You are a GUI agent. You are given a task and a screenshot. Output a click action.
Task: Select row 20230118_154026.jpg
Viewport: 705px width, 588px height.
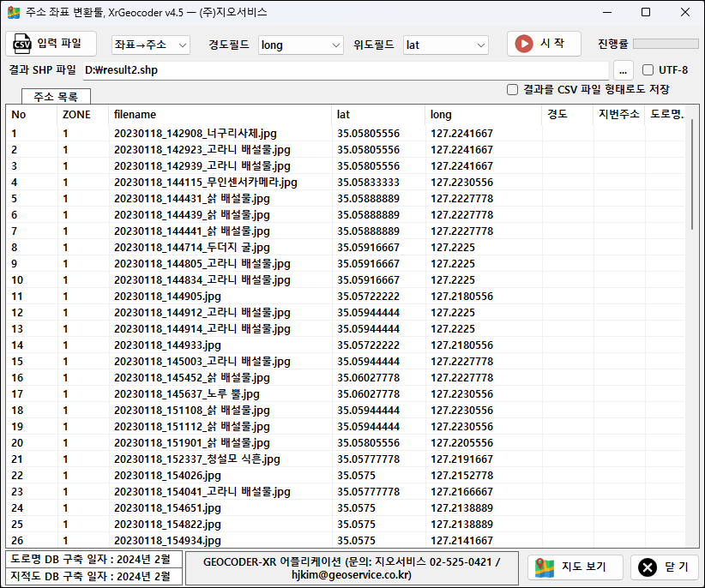point(346,475)
